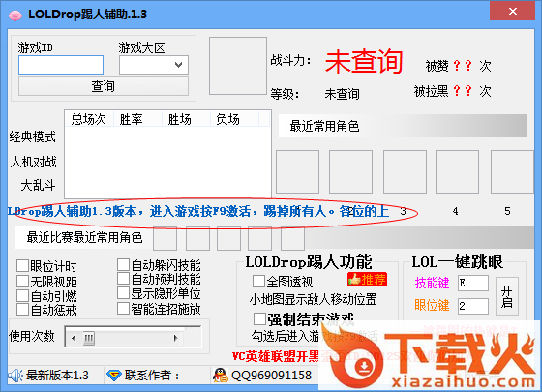Click the 胜场 column header

coord(186,119)
